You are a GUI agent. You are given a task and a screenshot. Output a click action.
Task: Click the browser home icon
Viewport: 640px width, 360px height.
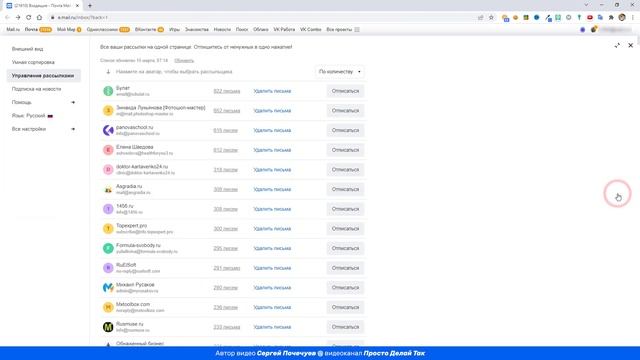(39, 18)
